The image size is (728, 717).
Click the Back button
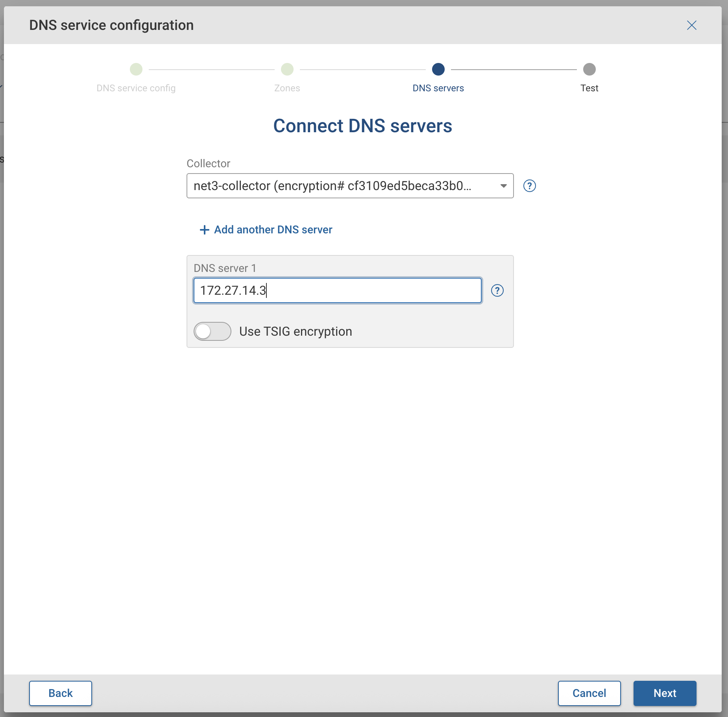(x=60, y=693)
